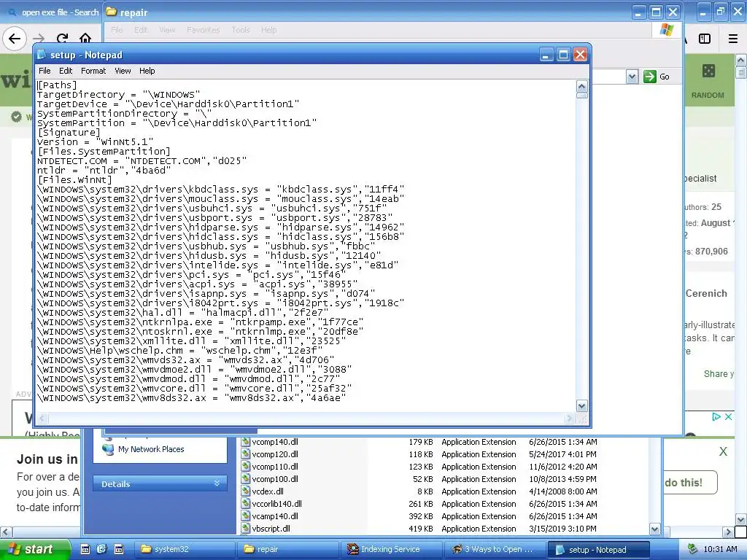Click vccorlib140.dll file name
Image resolution: width=747 pixels, height=560 pixels.
click(276, 504)
